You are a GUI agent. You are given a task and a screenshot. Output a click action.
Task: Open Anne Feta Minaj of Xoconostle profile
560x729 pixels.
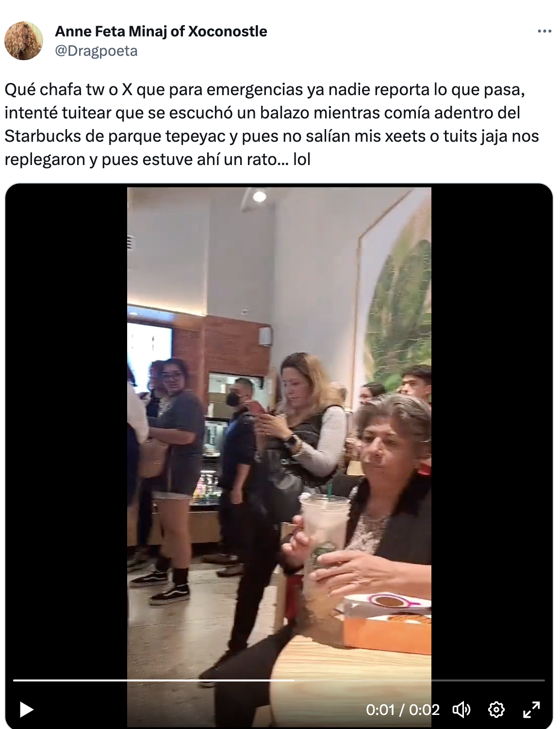point(161,31)
